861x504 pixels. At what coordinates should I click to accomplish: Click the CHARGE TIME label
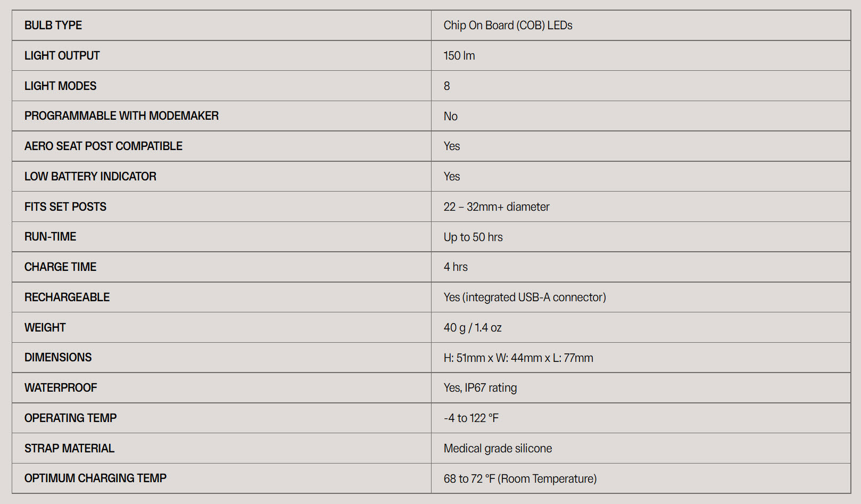(60, 267)
